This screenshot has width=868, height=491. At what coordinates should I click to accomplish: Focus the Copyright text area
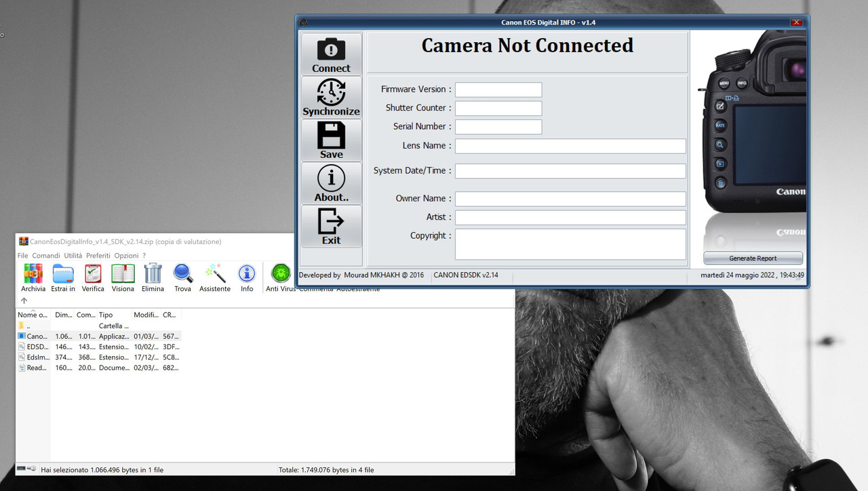coord(570,244)
